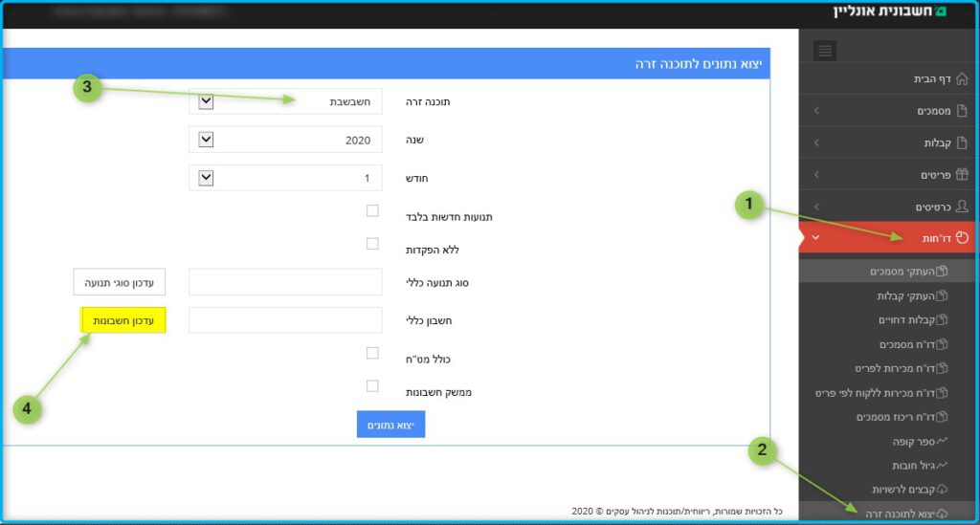Toggle the hamburger menu icon in sidebar
This screenshot has width=980, height=525.
pyautogui.click(x=825, y=51)
